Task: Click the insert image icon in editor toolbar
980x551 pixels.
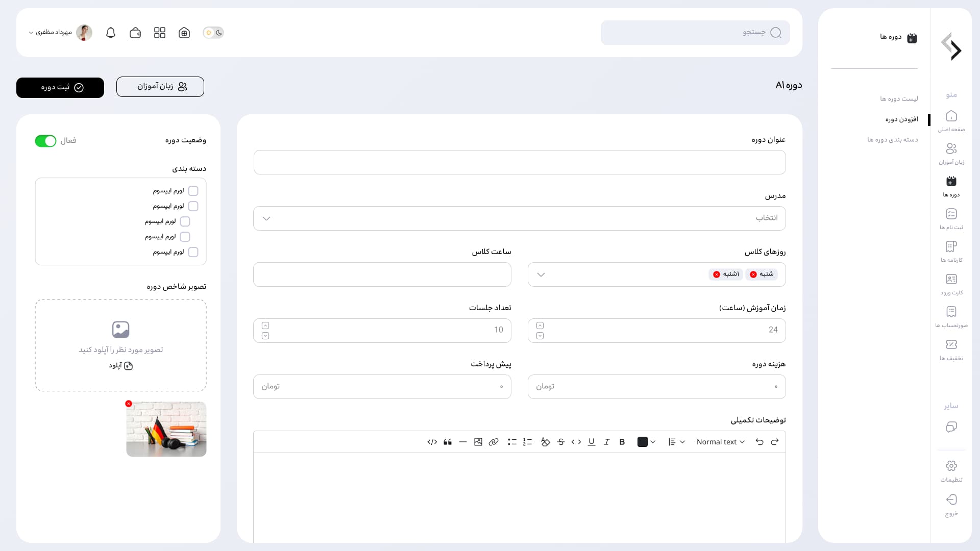Action: (478, 442)
